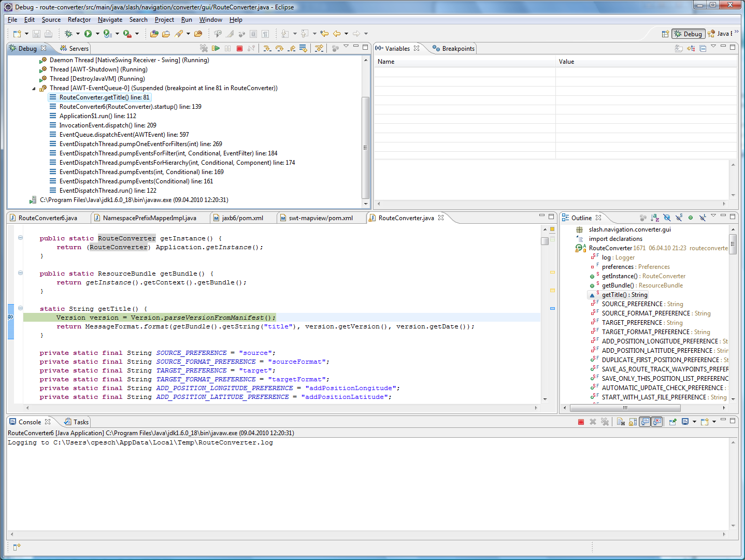Click Drop to Frame icon
The width and height of the screenshot is (745, 560).
click(x=304, y=48)
